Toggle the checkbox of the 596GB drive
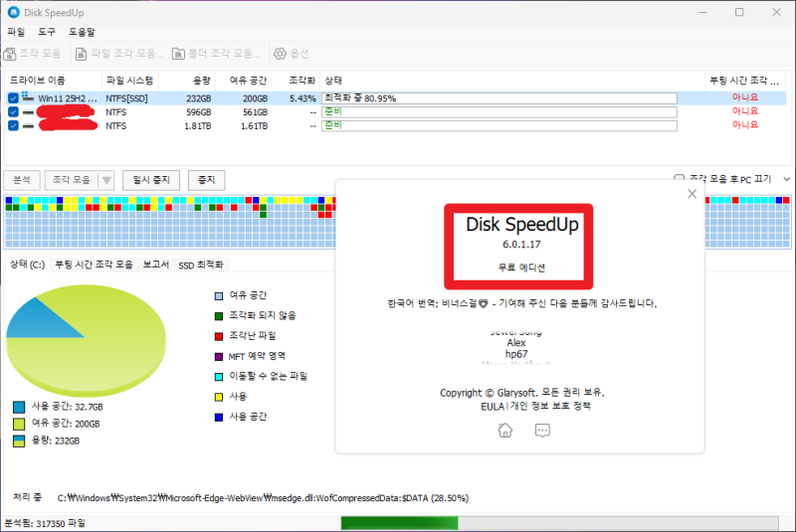The height and width of the screenshot is (532, 796). click(x=13, y=111)
